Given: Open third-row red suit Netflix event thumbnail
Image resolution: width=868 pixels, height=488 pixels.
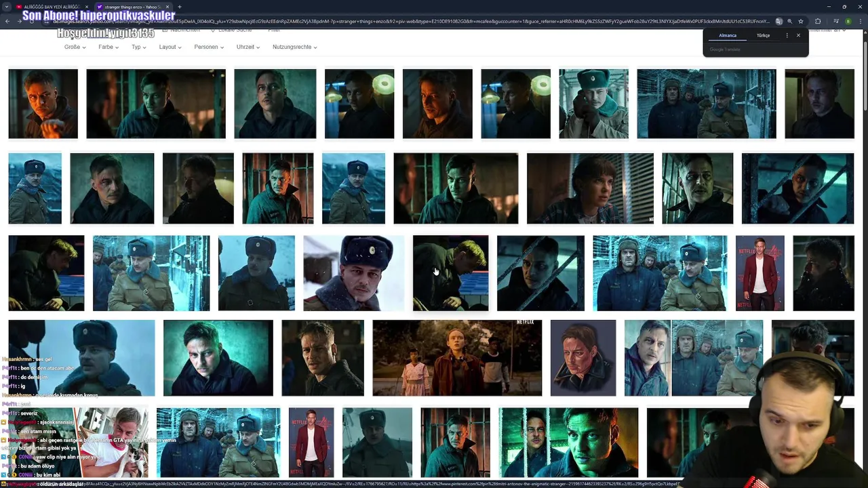Looking at the screenshot, I should coord(759,273).
